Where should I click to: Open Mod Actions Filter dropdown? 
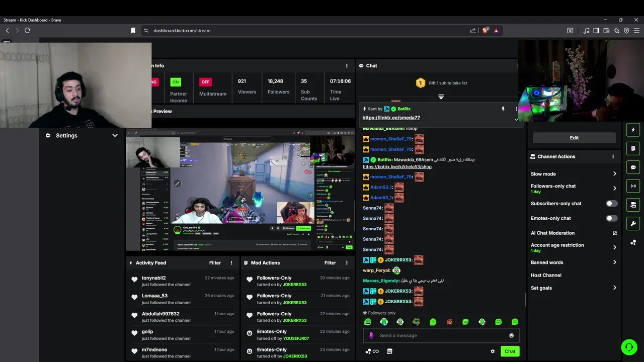pyautogui.click(x=330, y=263)
